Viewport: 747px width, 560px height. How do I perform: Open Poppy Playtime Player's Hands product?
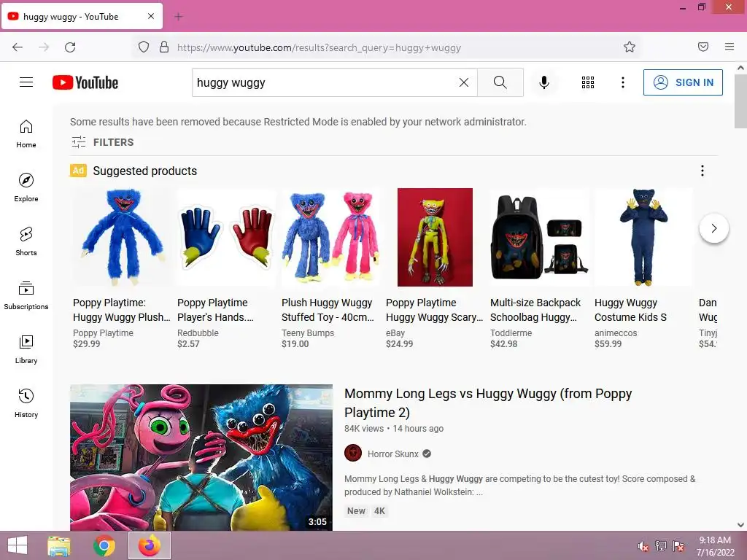(215, 310)
